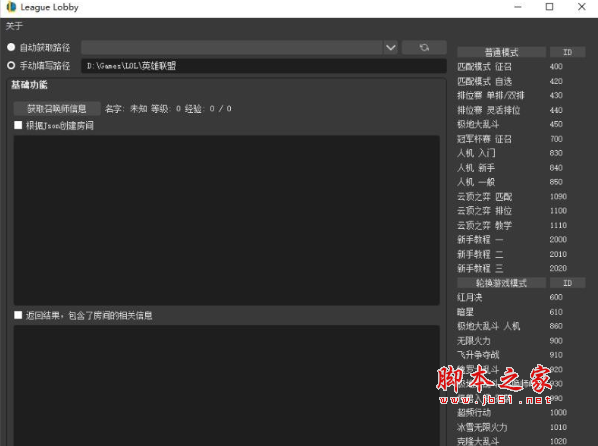Click the 轮换游戏模式 header button
Screen dimensions: 598x446
[x=501, y=283]
